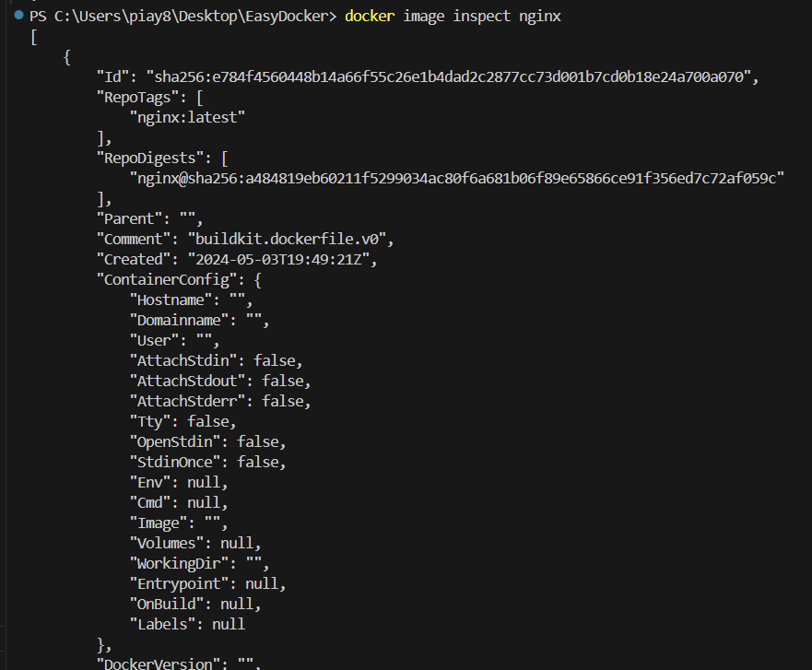Click the "OpenStdin" key

pos(175,442)
